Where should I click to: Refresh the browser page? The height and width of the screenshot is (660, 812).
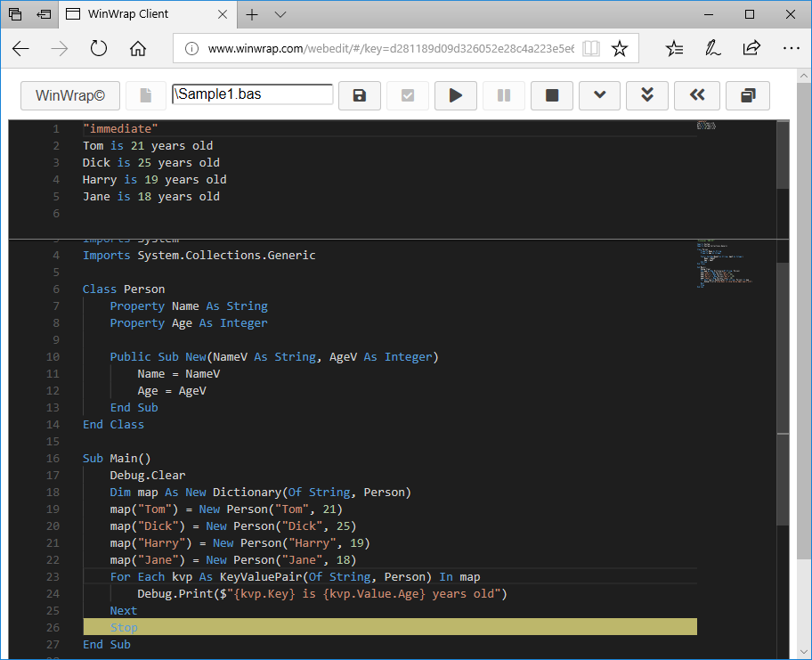coord(99,49)
